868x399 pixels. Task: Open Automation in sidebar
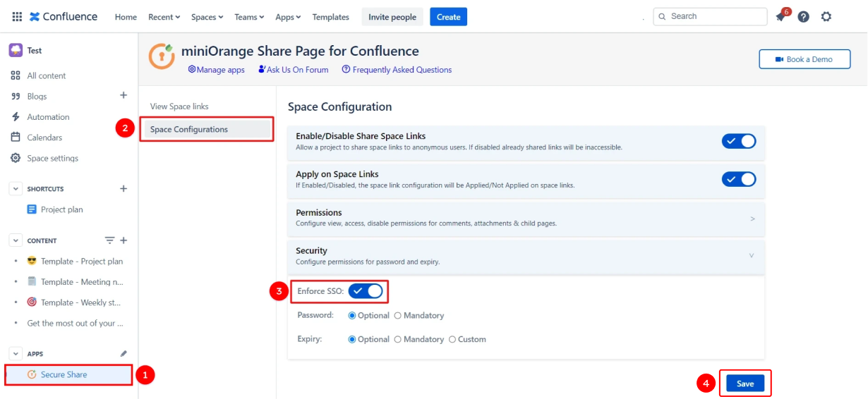(x=48, y=117)
